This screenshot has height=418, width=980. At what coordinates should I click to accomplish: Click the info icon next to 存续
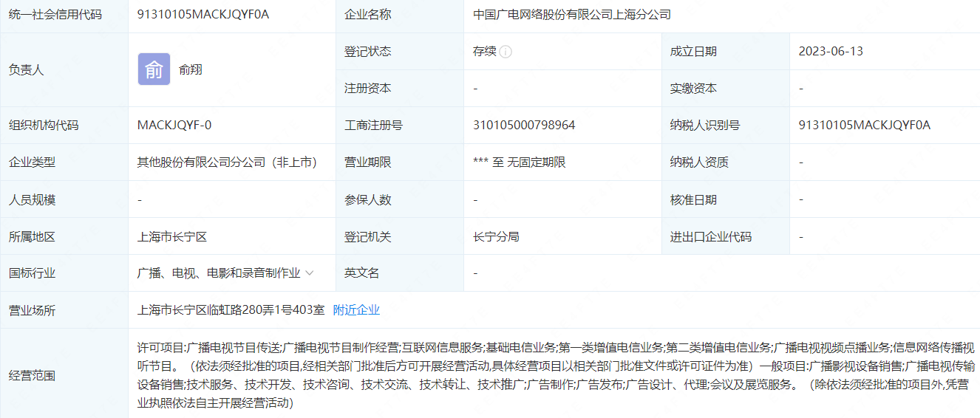point(506,52)
